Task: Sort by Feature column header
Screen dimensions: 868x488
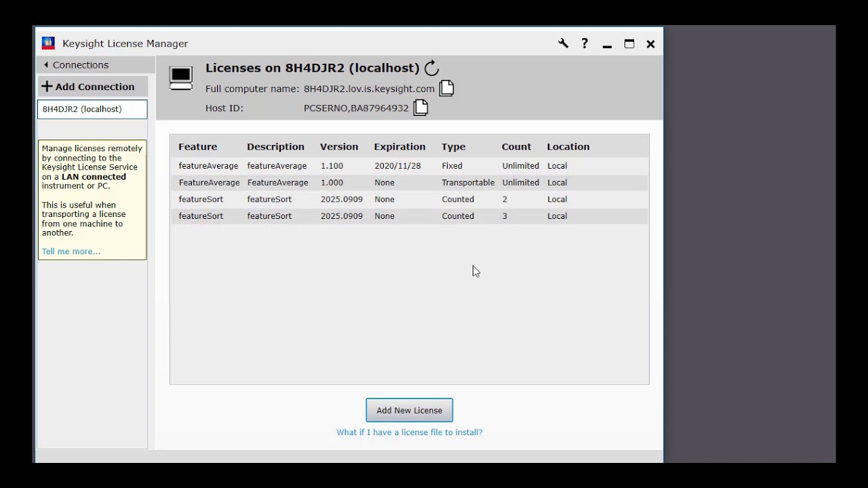Action: click(x=198, y=146)
